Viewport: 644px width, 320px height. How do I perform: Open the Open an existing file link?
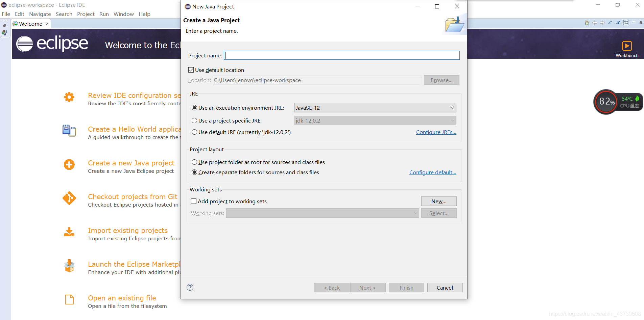point(122,298)
